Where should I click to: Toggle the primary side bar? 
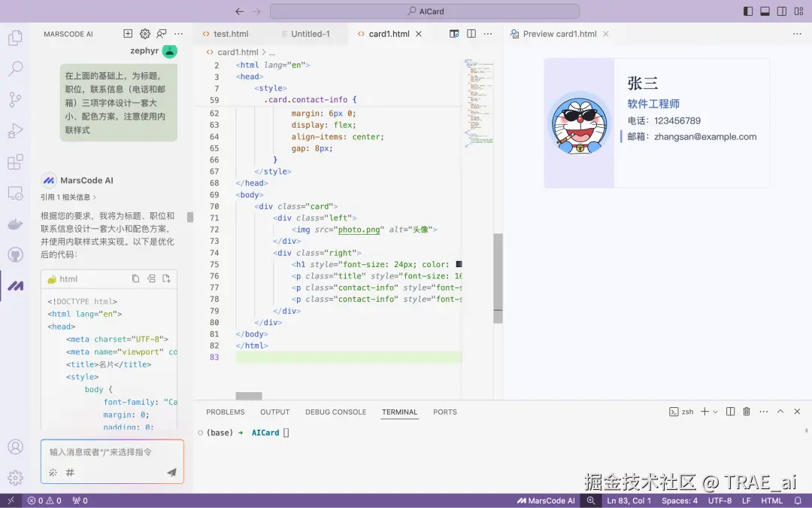pos(748,11)
